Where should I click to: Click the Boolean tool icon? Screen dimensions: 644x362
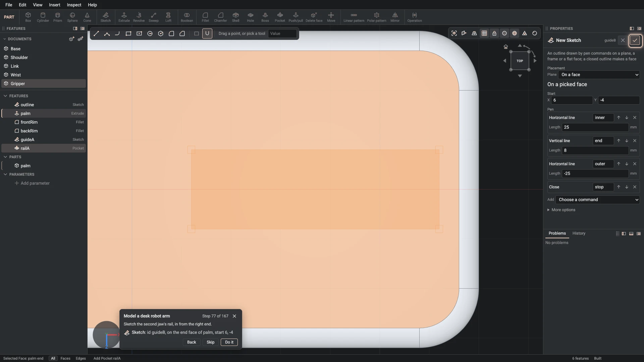coord(187,17)
